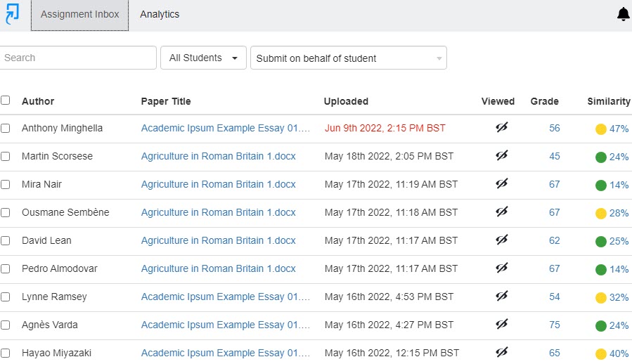
Task: Open grade 75 for Agnès Varda
Action: coord(554,325)
